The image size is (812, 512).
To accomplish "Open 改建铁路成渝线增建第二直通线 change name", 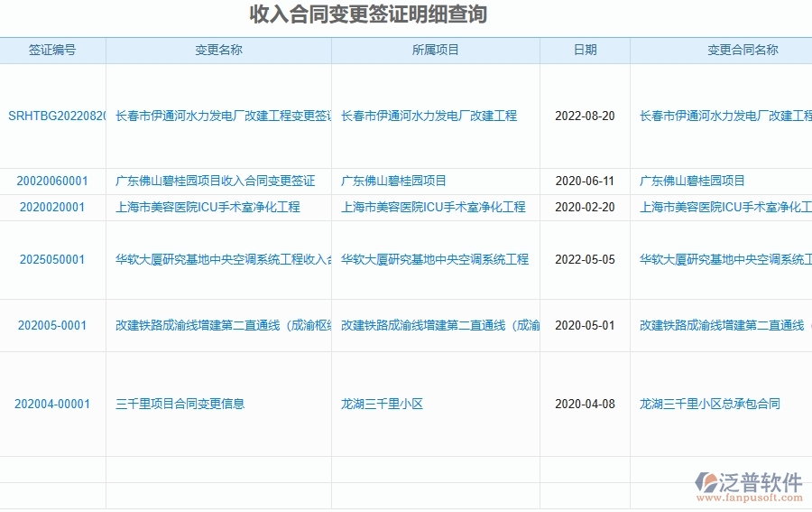I will 223,325.
